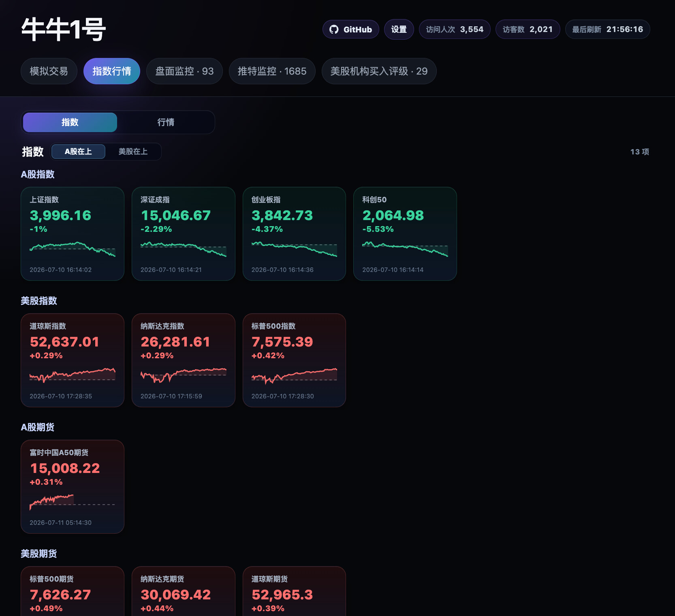The height and width of the screenshot is (616, 675).
Task: Open the 标普500指数 card name
Action: point(273,326)
